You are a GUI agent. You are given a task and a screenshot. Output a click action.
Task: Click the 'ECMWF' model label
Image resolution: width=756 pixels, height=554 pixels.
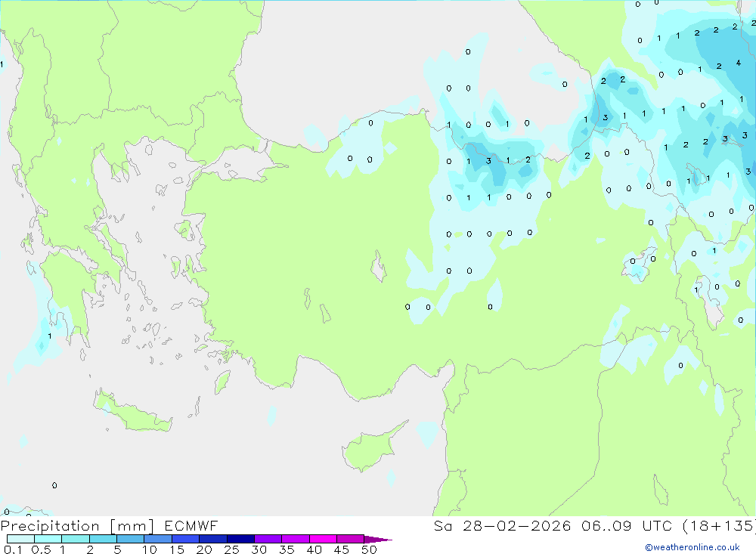(x=191, y=525)
